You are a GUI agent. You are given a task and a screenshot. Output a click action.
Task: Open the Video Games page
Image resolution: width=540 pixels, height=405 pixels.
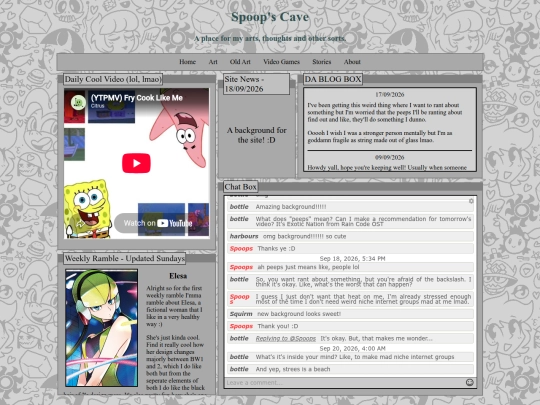point(281,62)
